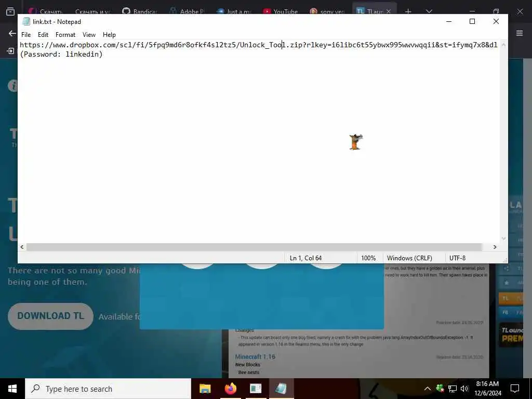Open File Explorer from the taskbar
The image size is (532, 399).
click(205, 389)
